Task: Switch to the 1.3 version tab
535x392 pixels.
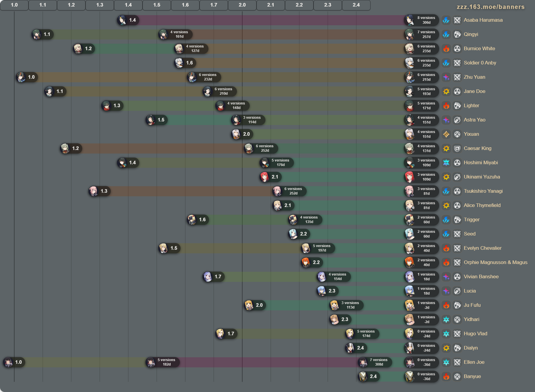Action: pos(100,5)
